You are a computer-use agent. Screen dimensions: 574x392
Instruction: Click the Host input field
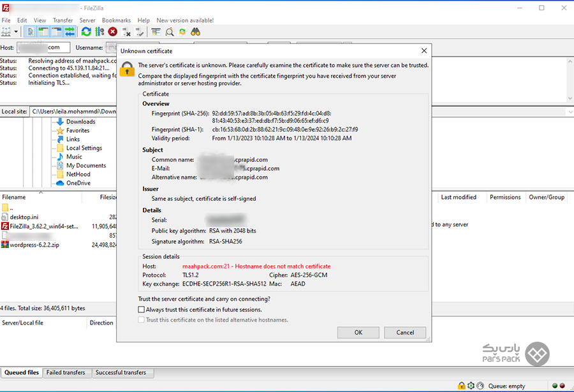43,48
